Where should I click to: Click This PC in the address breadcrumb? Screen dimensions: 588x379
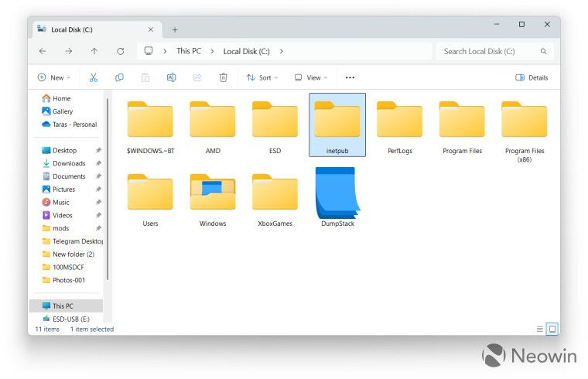[189, 51]
